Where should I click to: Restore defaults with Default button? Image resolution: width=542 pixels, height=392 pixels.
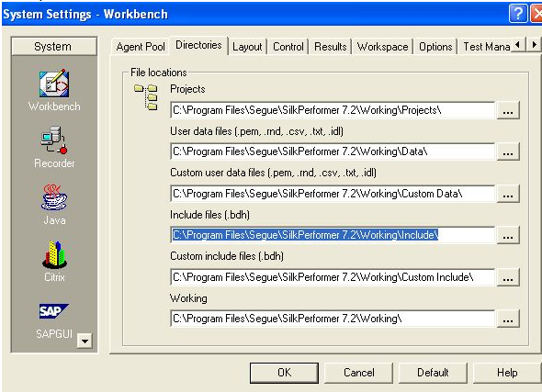coord(433,373)
